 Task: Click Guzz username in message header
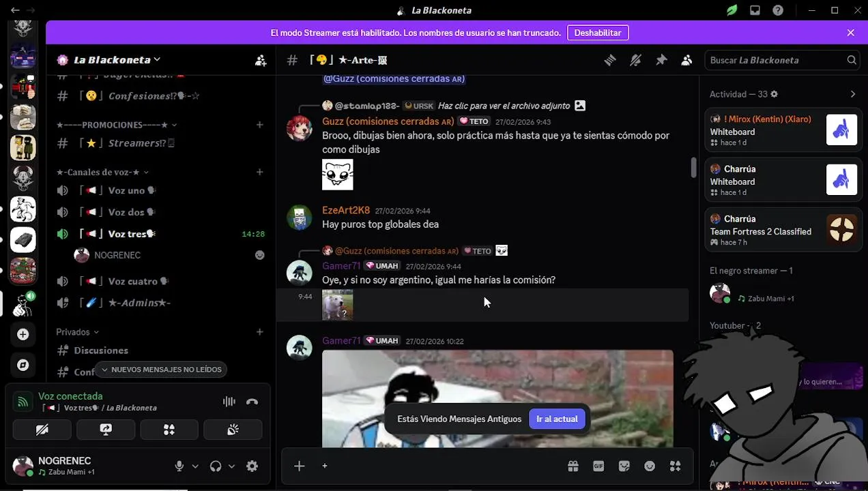(388, 121)
